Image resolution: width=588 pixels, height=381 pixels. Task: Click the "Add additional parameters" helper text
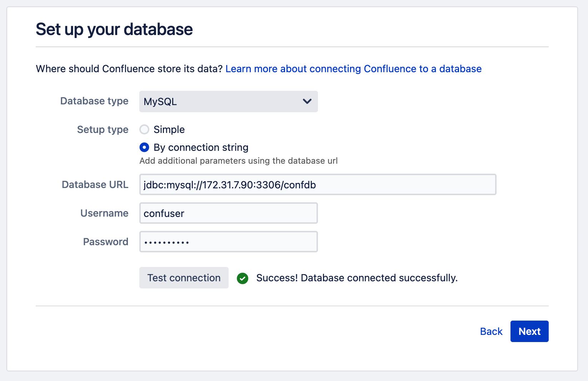(238, 161)
